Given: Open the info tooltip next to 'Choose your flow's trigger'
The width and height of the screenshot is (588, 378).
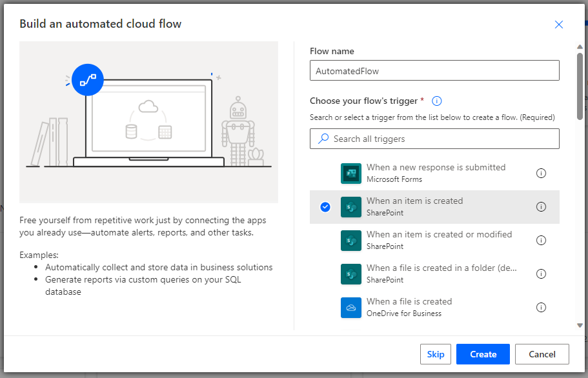Looking at the screenshot, I should (x=437, y=101).
